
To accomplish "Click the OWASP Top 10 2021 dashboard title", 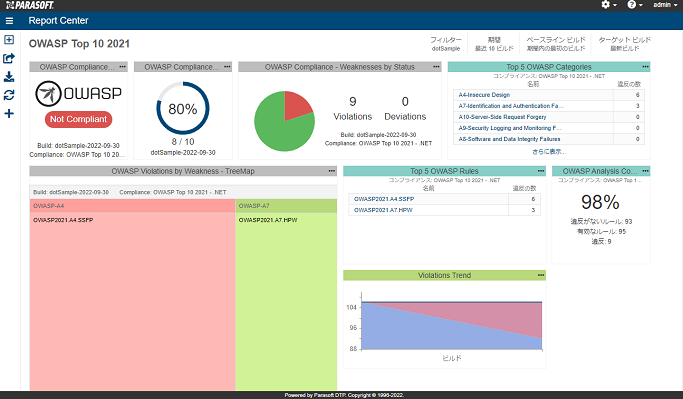I will click(x=79, y=44).
